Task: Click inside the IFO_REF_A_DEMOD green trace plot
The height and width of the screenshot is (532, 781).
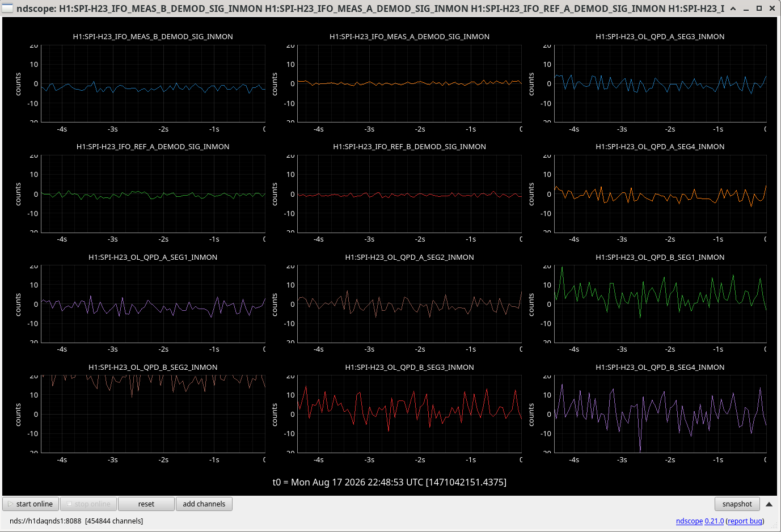Action: [x=153, y=194]
